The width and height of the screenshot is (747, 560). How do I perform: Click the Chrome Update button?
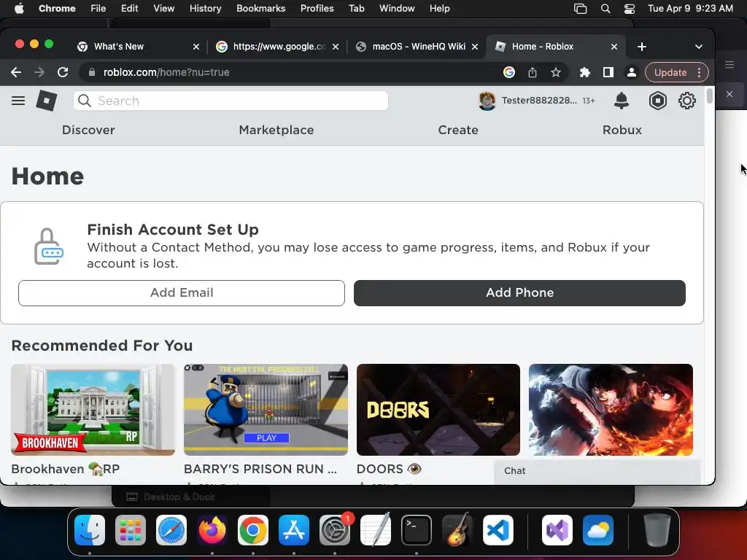[x=670, y=72]
